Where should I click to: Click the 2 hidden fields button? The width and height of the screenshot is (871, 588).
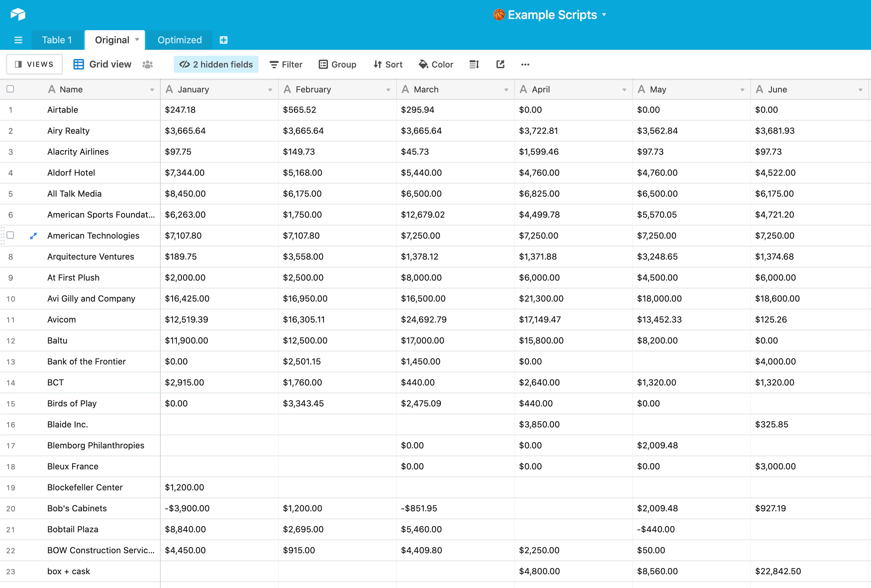[x=216, y=65]
